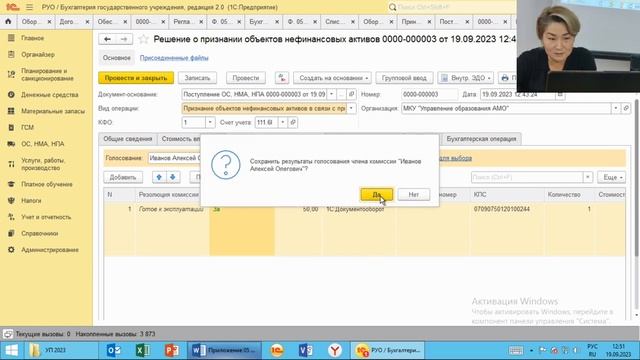The width and height of the screenshot is (640, 360).
Task: Expand table search dropdown arrow
Action: click(x=588, y=177)
